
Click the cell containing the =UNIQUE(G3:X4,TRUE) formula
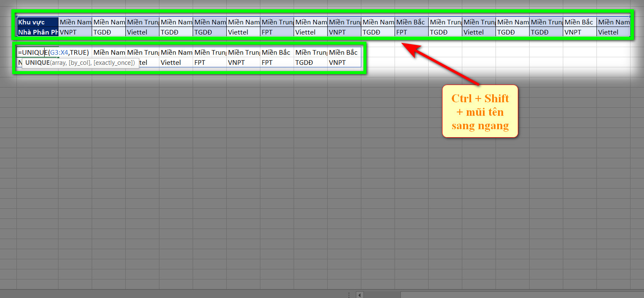point(54,53)
